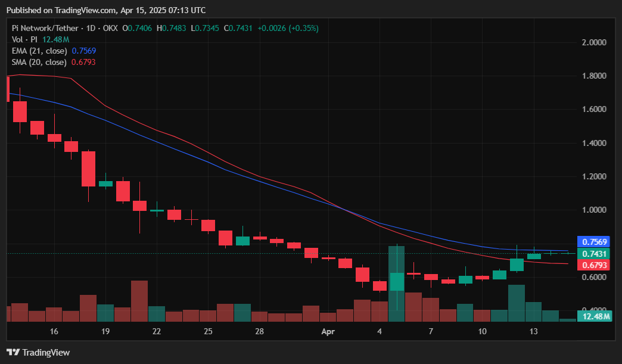Click the '22' date label on the time axis
The height and width of the screenshot is (364, 622).
pyautogui.click(x=156, y=331)
